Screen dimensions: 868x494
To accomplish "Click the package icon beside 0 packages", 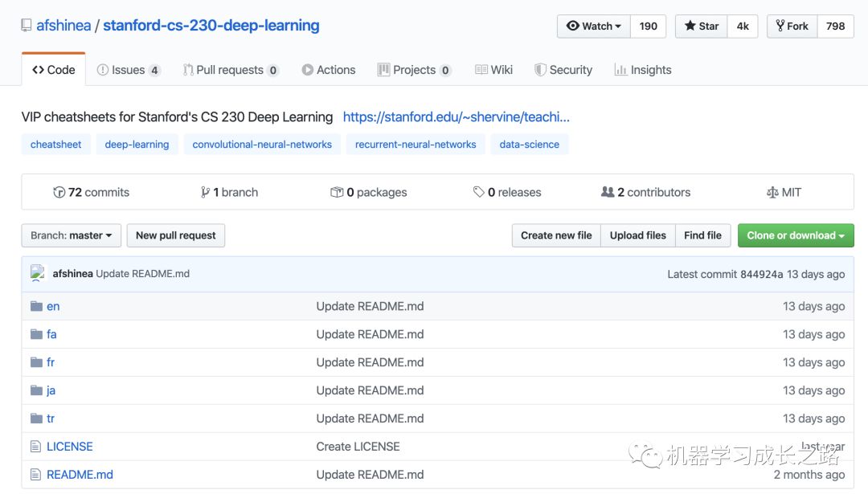I will (x=337, y=192).
